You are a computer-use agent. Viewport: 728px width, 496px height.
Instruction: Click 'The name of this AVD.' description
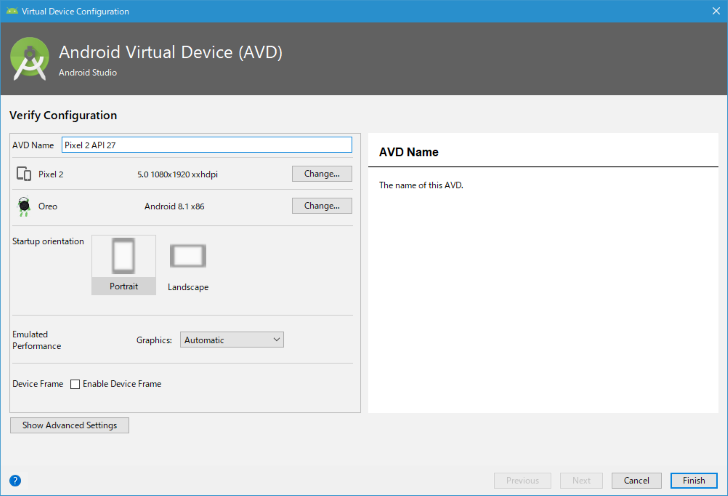(x=421, y=185)
